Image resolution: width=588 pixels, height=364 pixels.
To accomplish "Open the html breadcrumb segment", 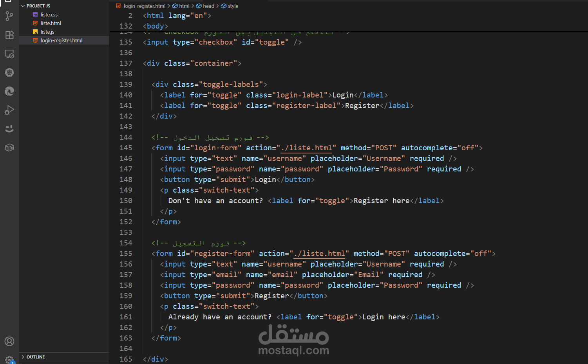I will point(181,6).
